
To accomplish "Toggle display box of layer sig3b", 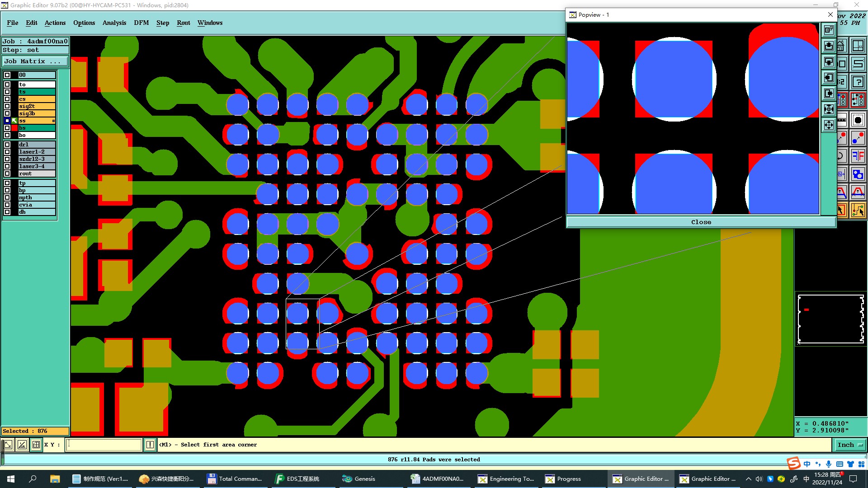I will pyautogui.click(x=7, y=113).
